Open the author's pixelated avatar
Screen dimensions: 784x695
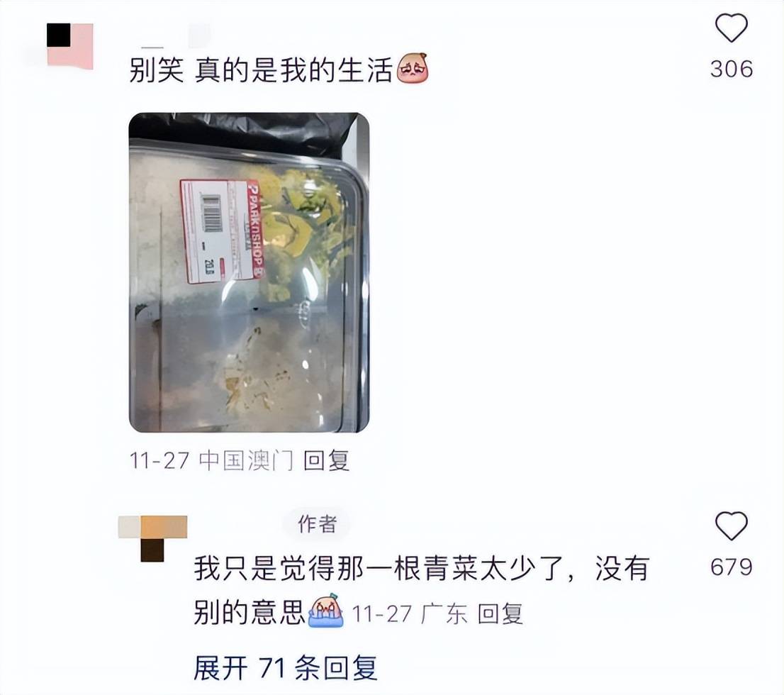pos(152,538)
